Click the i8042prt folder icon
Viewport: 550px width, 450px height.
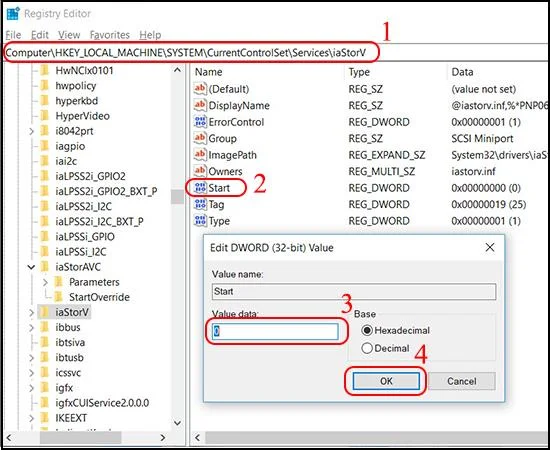45,131
